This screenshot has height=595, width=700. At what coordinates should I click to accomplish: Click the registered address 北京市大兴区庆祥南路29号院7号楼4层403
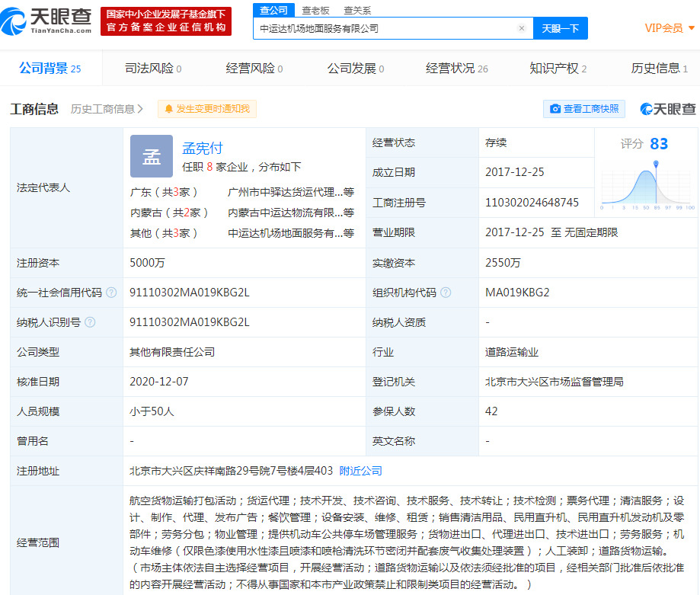[232, 471]
